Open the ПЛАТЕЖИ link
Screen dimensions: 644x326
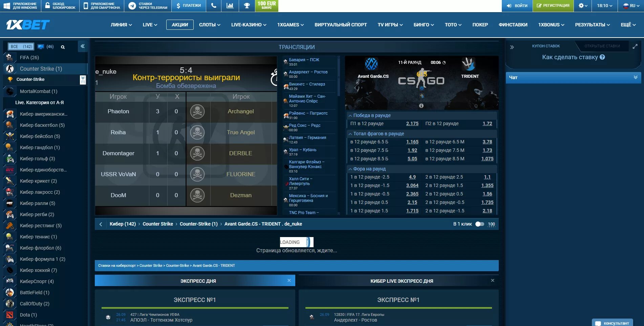189,6
